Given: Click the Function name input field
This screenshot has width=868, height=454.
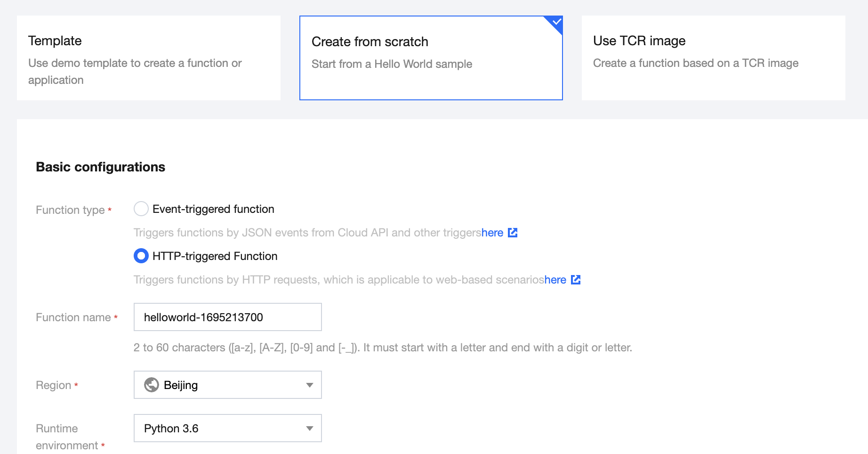Looking at the screenshot, I should click(228, 317).
